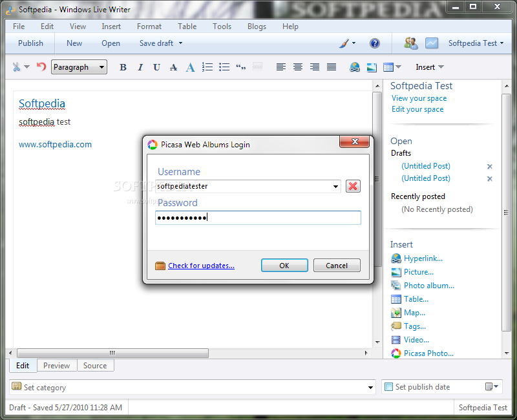The width and height of the screenshot is (517, 420).
Task: Toggle Underline formatting
Action: [x=156, y=67]
